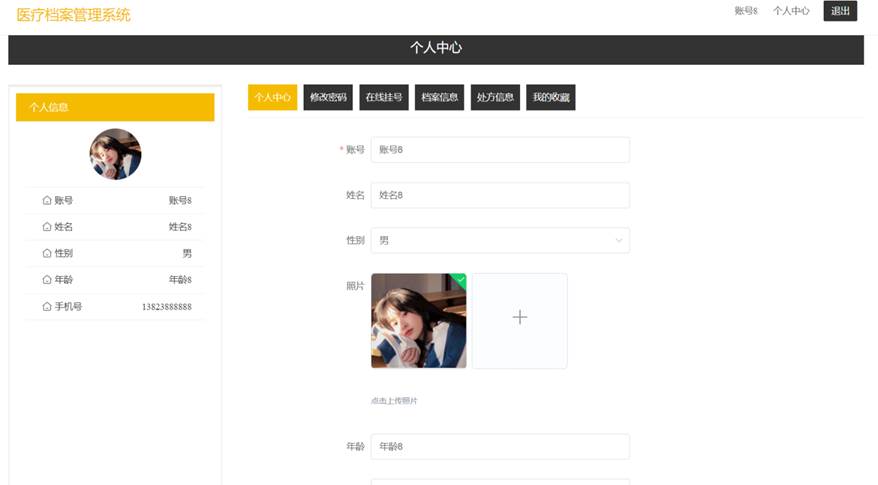The height and width of the screenshot is (485, 878).
Task: Click the 医疗档案管理系统 site title
Action: coord(73,15)
